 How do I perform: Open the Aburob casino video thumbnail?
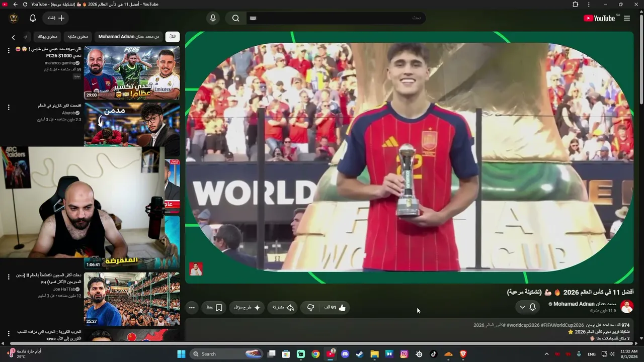point(132,124)
